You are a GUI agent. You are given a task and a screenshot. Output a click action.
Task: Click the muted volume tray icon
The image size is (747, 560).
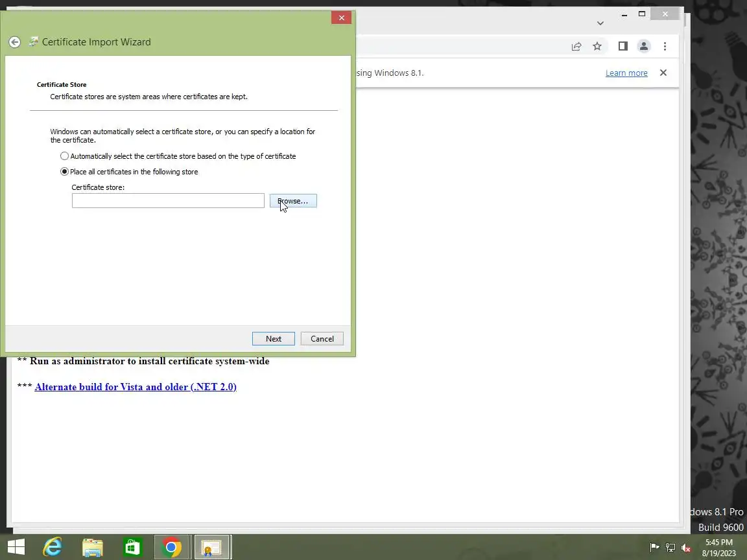point(686,547)
